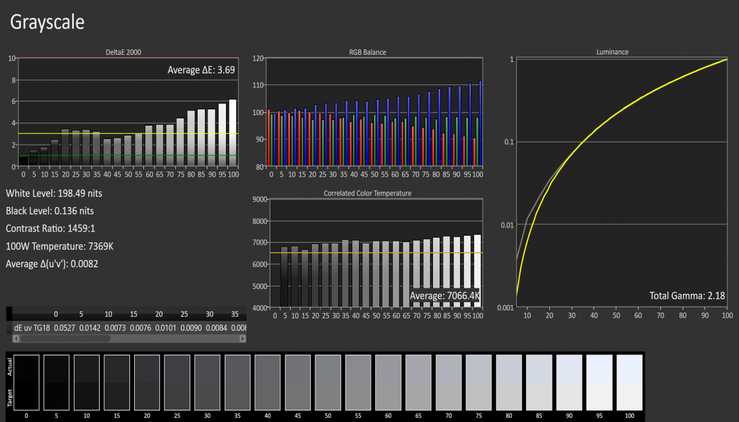Click the table cell with value 0.0076
Viewport: 739px width, 422px height.
point(140,327)
